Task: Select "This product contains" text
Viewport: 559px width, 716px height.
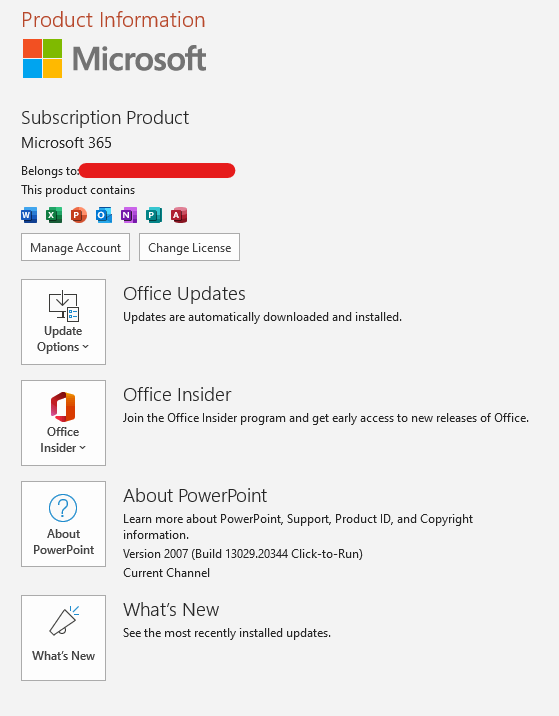Action: (78, 190)
